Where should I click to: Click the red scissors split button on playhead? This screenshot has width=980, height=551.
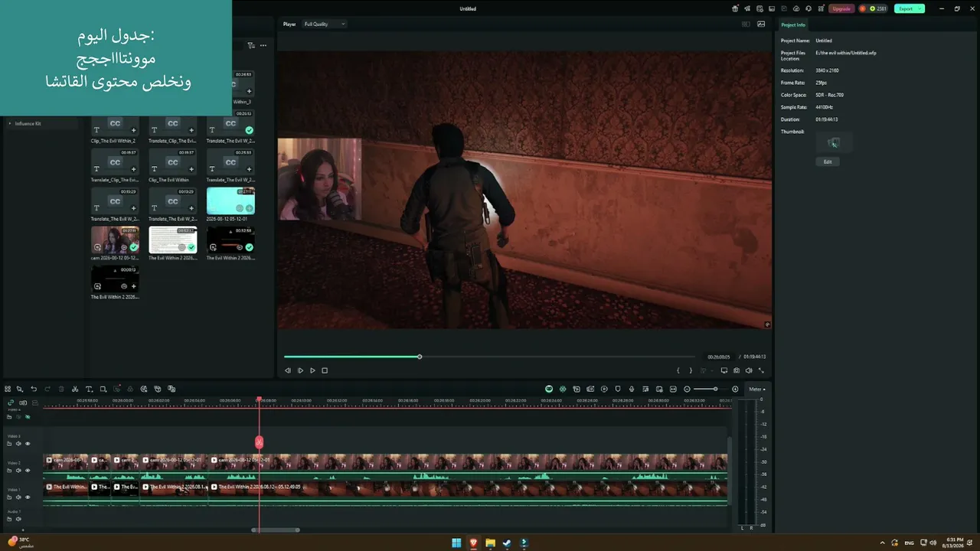pyautogui.click(x=259, y=442)
